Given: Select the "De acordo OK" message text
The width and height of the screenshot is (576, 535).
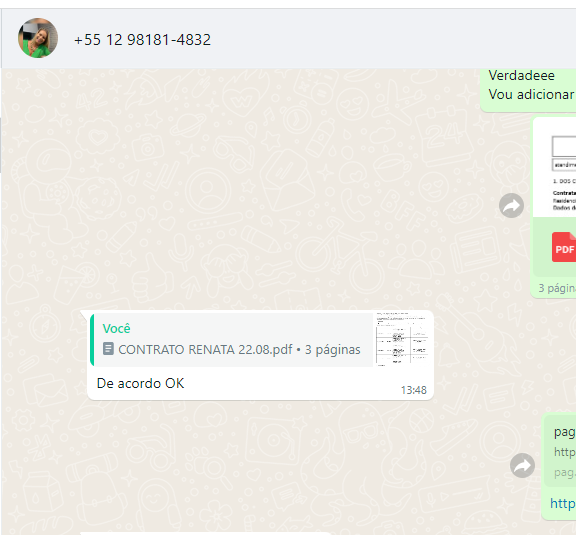Looking at the screenshot, I should tap(140, 383).
